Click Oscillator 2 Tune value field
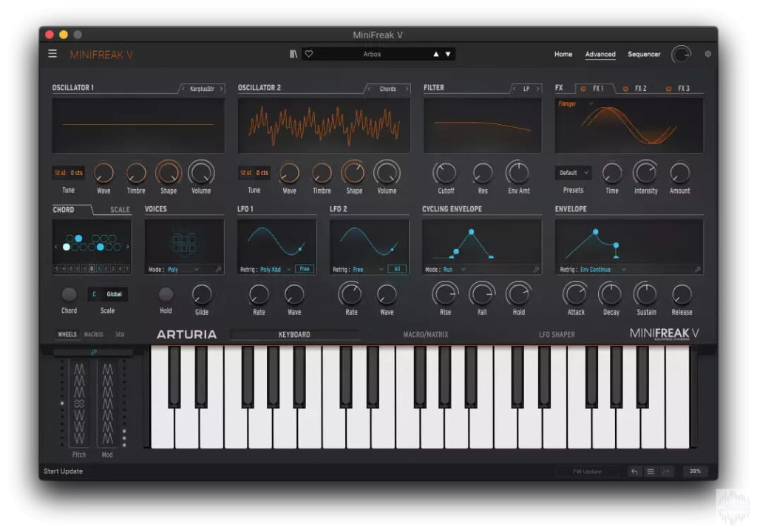Image resolution: width=757 pixels, height=532 pixels. pos(254,173)
